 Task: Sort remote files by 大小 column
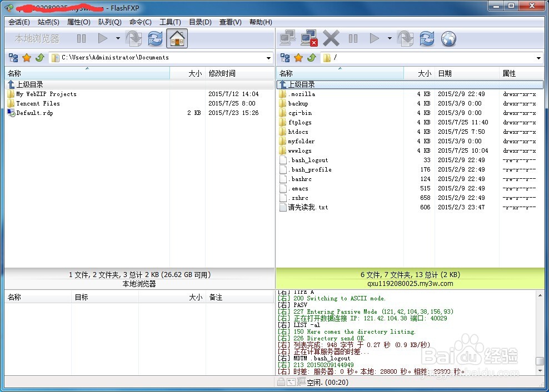tap(419, 73)
